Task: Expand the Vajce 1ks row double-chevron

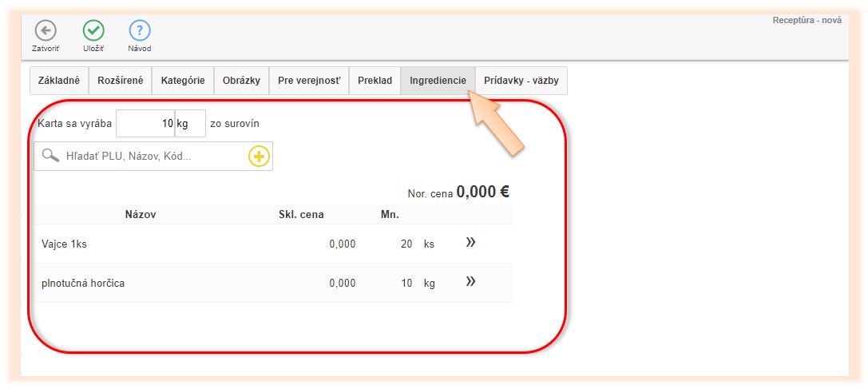Action: pos(470,243)
